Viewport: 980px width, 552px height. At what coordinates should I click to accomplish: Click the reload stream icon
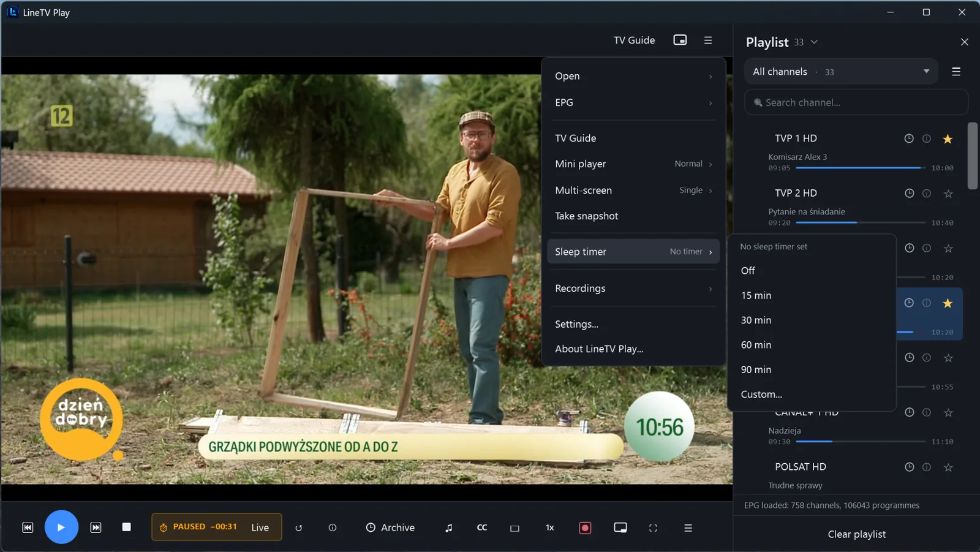[x=299, y=527]
